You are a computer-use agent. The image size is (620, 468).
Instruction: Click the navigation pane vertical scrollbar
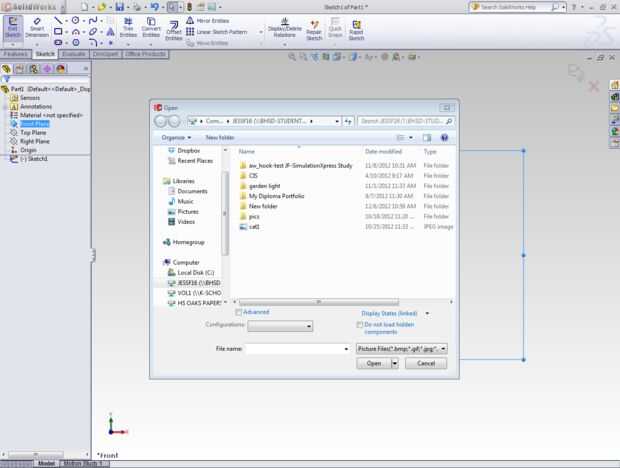[225, 213]
